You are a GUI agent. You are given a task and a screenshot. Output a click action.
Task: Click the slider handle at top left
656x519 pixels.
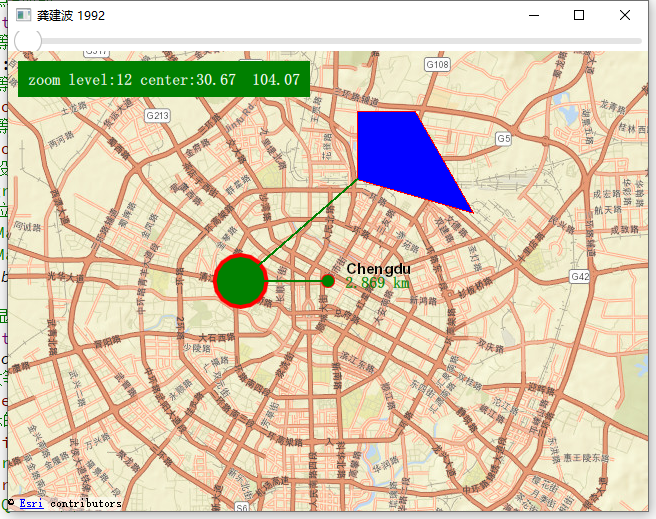coord(28,41)
